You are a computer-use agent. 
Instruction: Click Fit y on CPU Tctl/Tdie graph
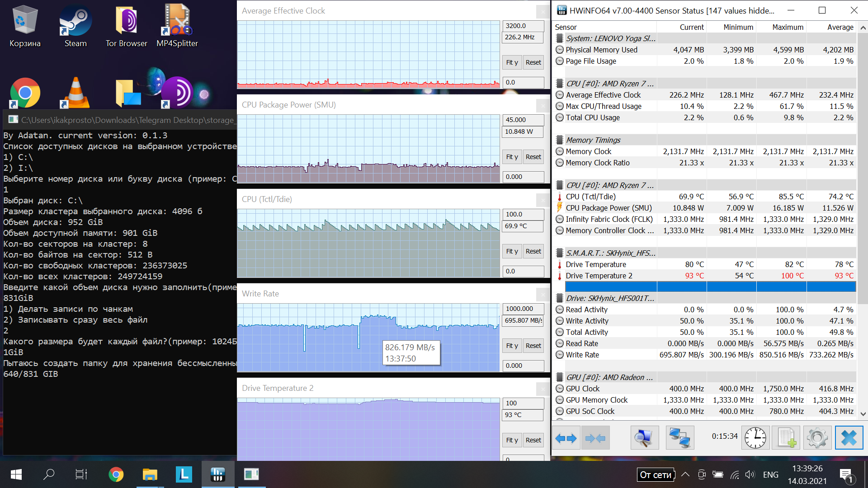(x=512, y=251)
